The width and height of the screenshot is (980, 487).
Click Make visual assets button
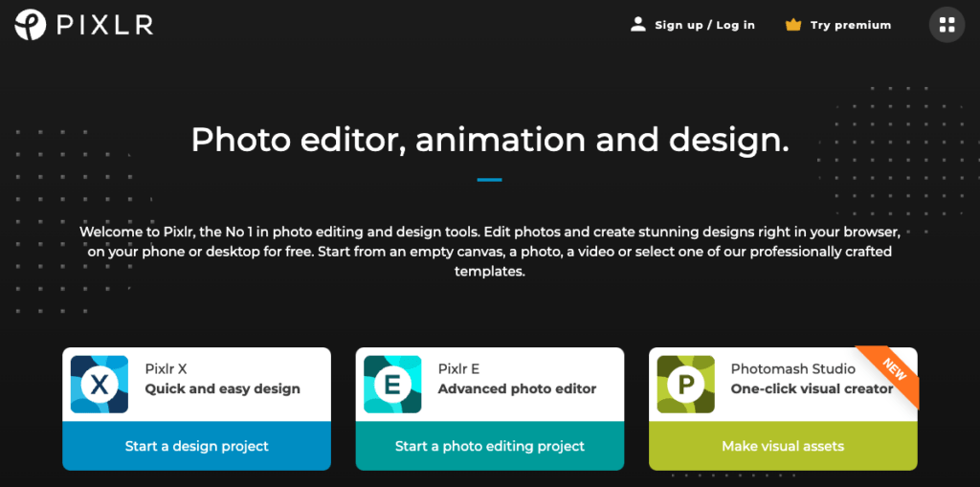(x=783, y=446)
